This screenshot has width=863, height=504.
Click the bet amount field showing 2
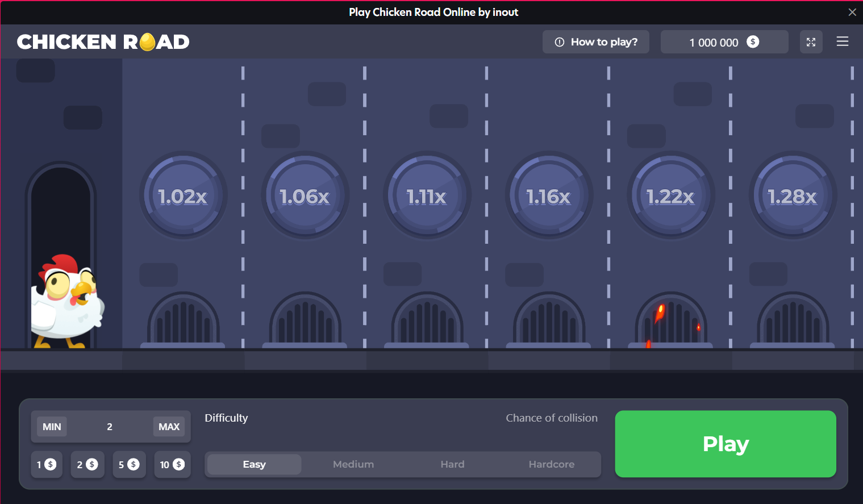(x=110, y=427)
